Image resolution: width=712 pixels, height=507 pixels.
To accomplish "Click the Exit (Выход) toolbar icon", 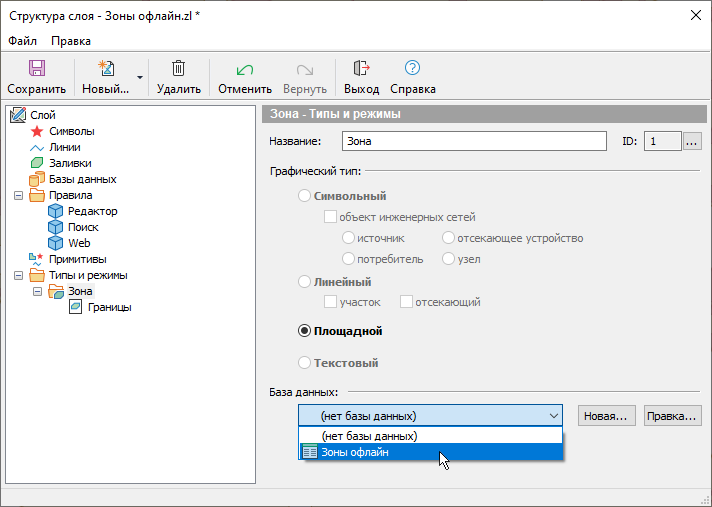I will (361, 69).
